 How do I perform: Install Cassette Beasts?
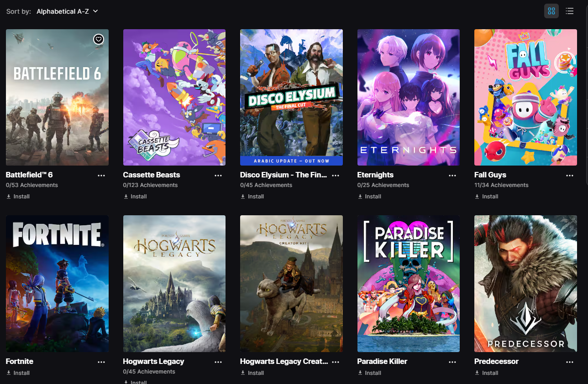(x=135, y=197)
